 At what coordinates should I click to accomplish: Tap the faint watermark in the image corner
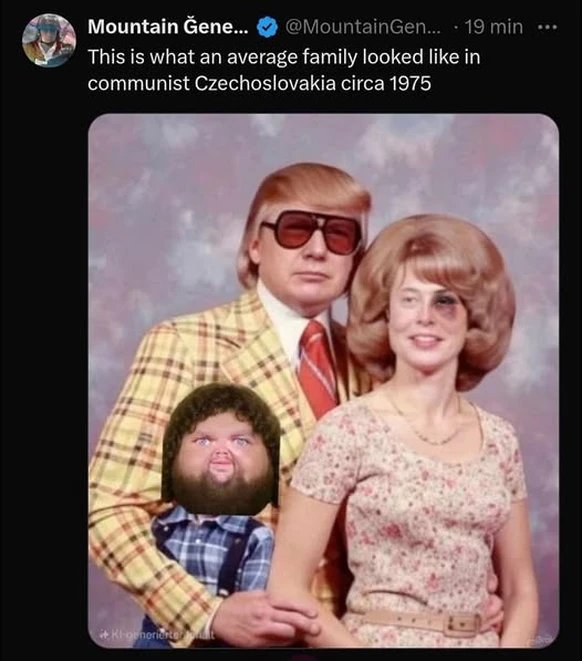[544, 638]
